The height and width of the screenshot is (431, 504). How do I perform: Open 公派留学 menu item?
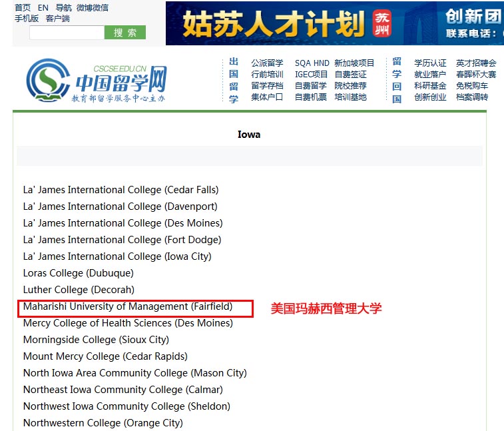[x=267, y=63]
